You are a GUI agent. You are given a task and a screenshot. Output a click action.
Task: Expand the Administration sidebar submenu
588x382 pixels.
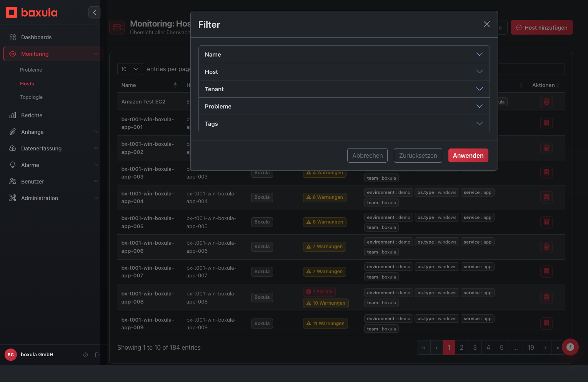point(96,198)
